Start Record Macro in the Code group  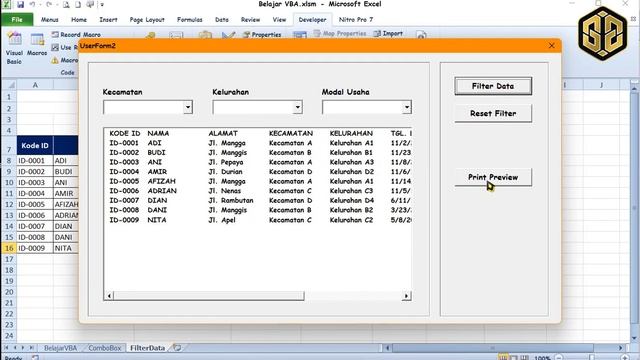coord(76,35)
